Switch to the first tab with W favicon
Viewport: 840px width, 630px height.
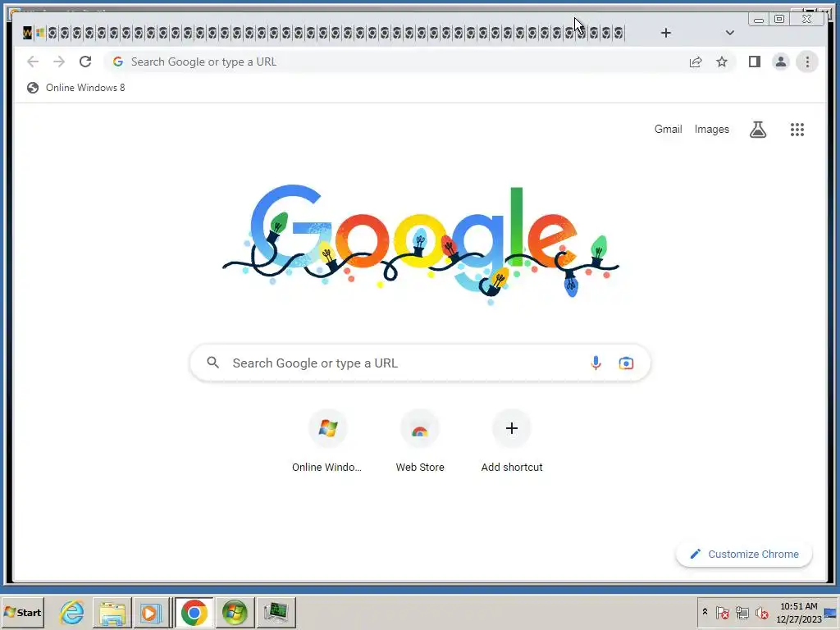coord(27,33)
